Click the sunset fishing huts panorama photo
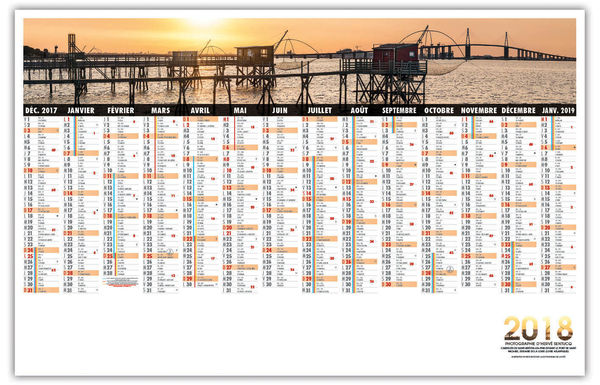This screenshot has height=385, width=600. pyautogui.click(x=300, y=61)
